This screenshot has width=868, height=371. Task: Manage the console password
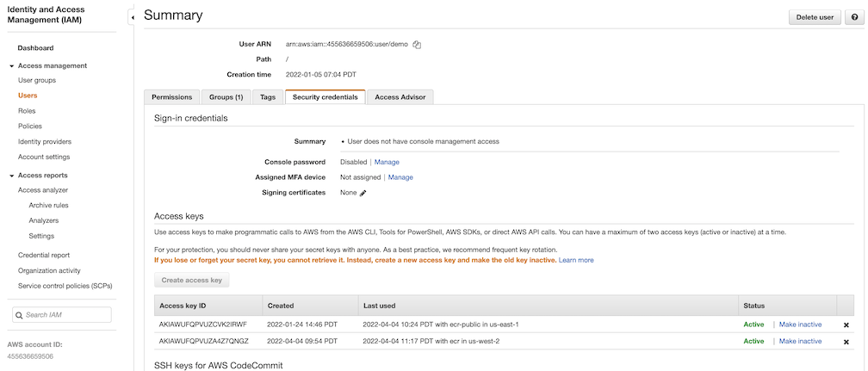[387, 162]
